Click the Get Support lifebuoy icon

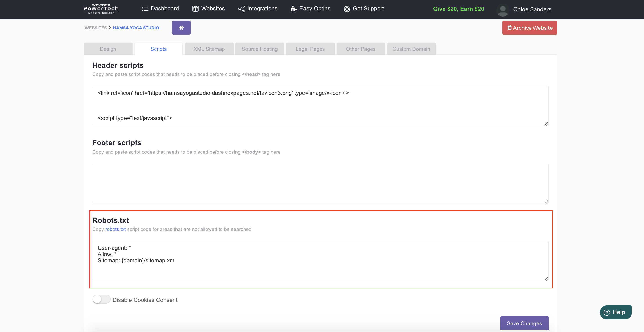(x=347, y=9)
